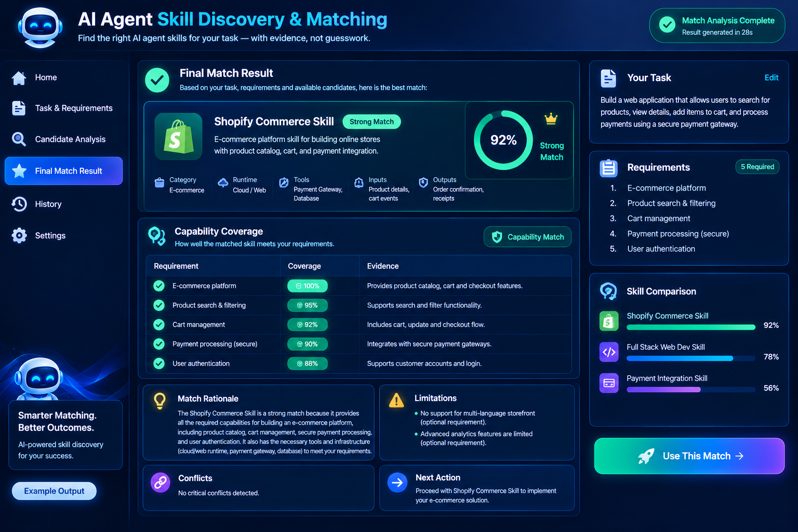Click checkmark for E-commerce platform row
Screen dimensions: 798x532
pos(159,286)
